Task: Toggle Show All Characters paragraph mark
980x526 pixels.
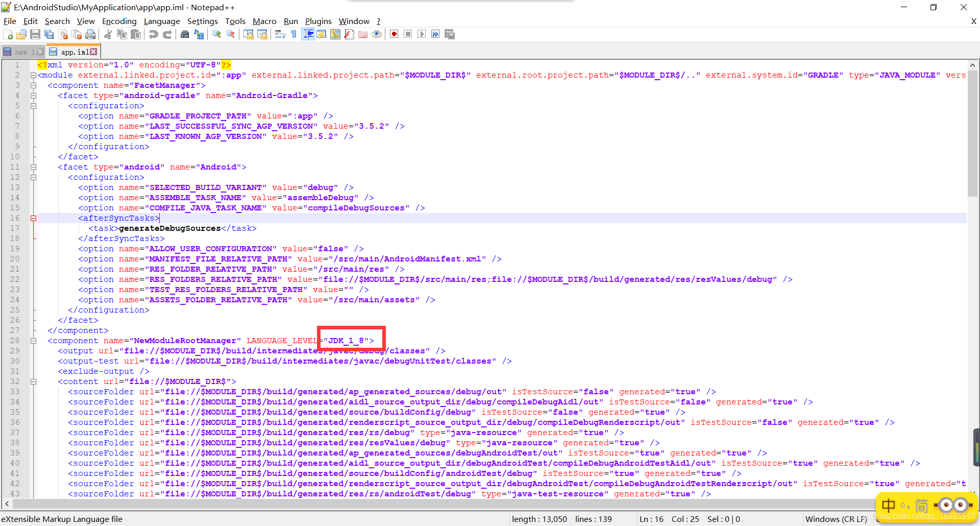Action: tap(293, 34)
